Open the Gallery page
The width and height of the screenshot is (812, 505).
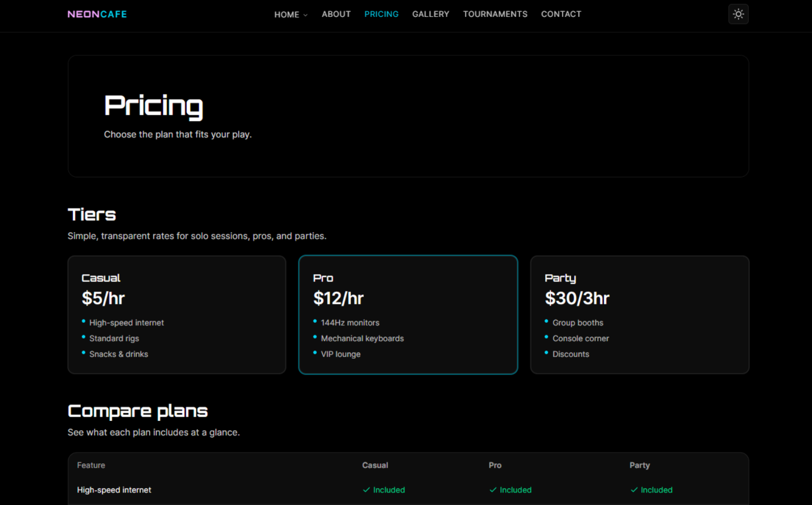tap(430, 14)
